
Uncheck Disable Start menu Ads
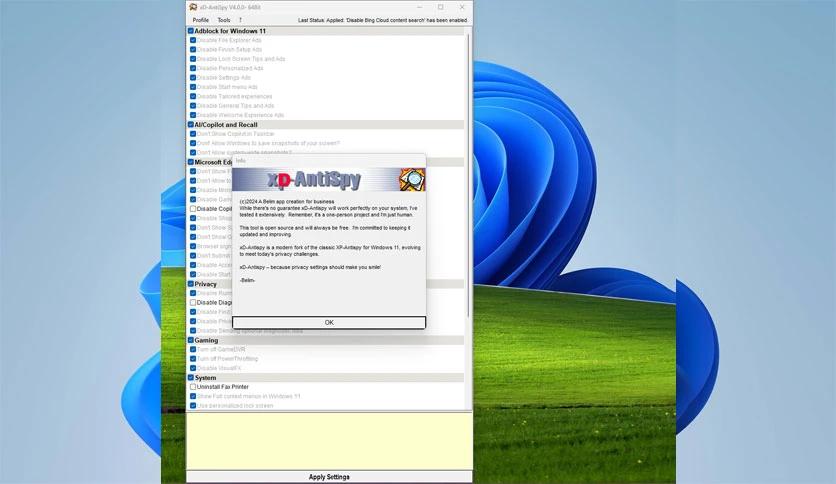[193, 87]
